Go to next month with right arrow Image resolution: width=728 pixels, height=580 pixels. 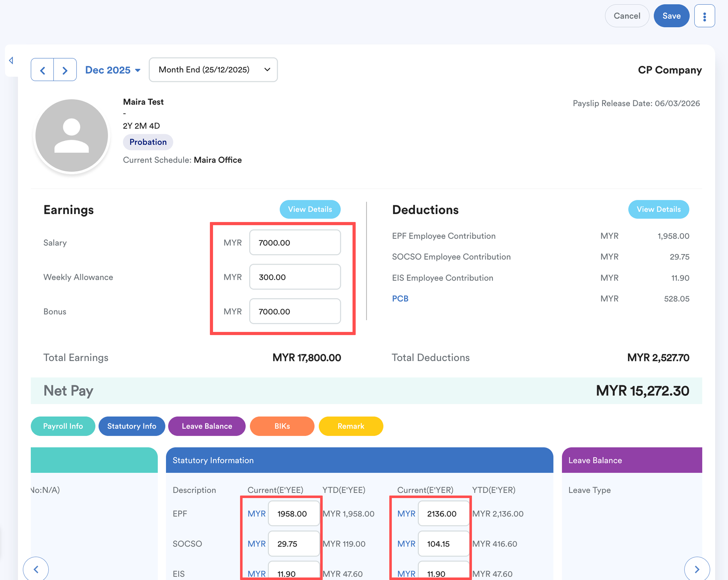click(x=65, y=70)
